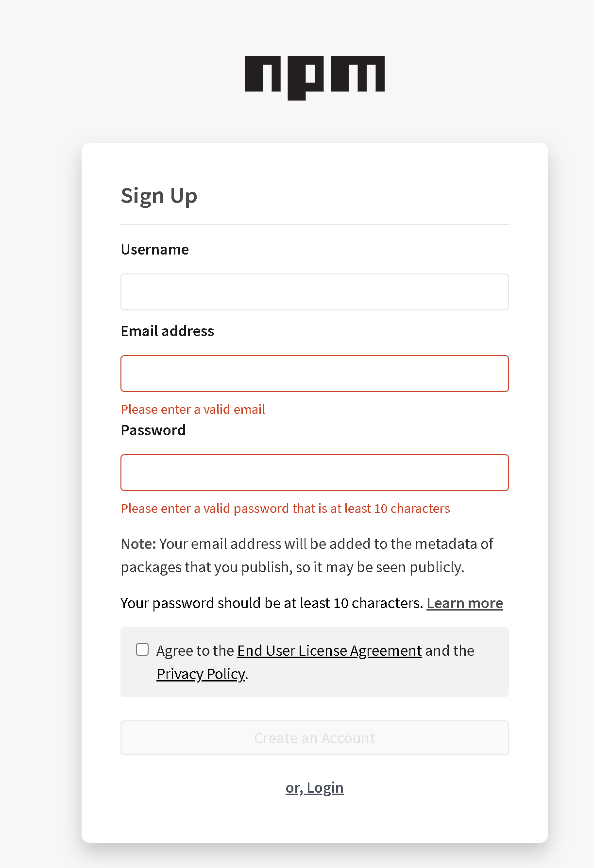This screenshot has height=868, width=594.
Task: Click the npm logo at the top
Action: [315, 78]
